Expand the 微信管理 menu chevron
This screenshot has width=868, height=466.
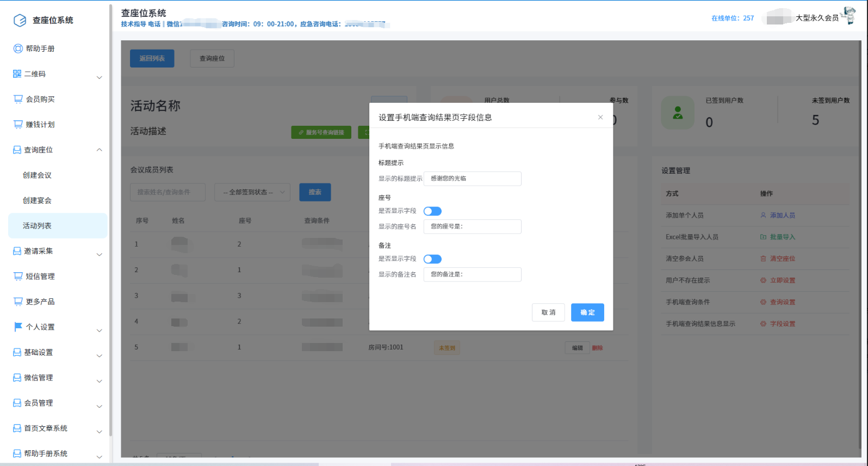coord(99,381)
